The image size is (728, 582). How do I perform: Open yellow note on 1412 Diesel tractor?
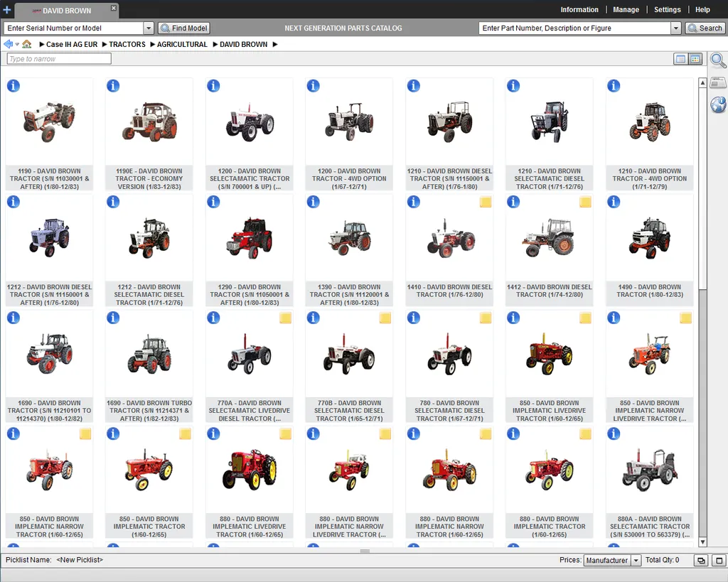pos(586,202)
